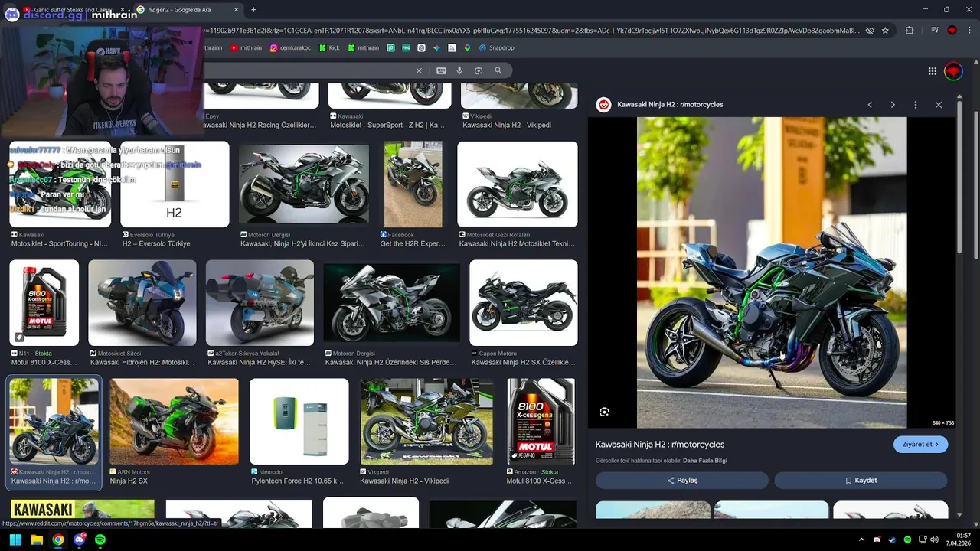Open Kawasaki Hidrojen H2 Motosiklet Sitesi thumbnail
980x551 pixels.
click(142, 303)
